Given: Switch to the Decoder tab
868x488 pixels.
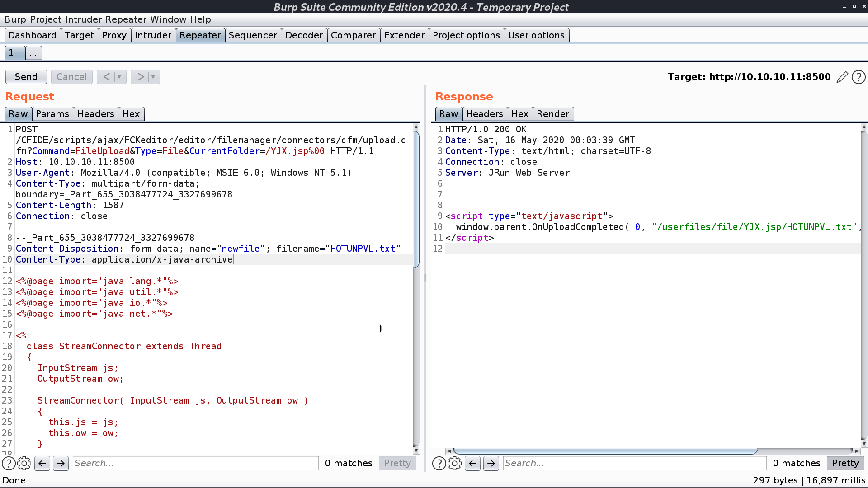Looking at the screenshot, I should coord(304,35).
